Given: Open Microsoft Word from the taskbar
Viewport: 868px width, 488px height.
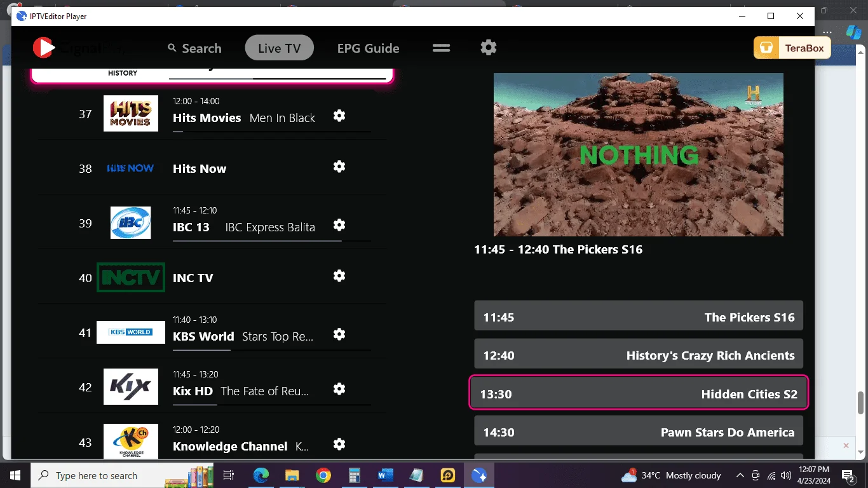Looking at the screenshot, I should pos(386,475).
